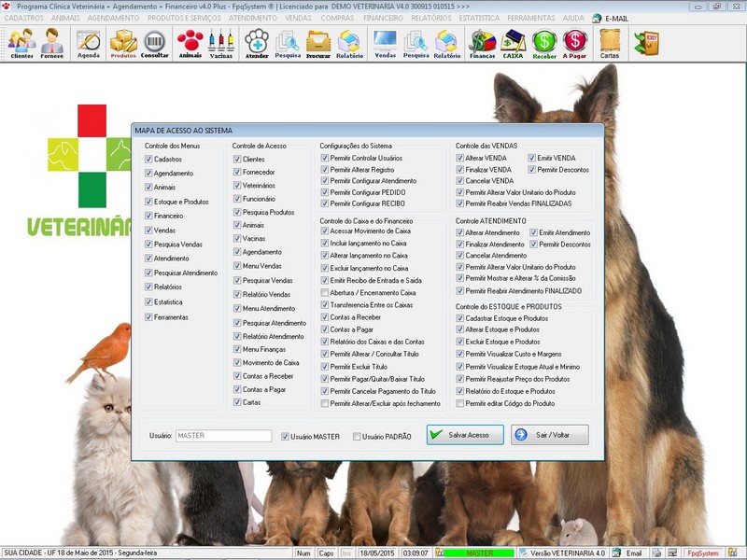Toggle Permitir Reabrir Atendimento FINALIZADO checkbox
The width and height of the screenshot is (747, 560).
(459, 290)
